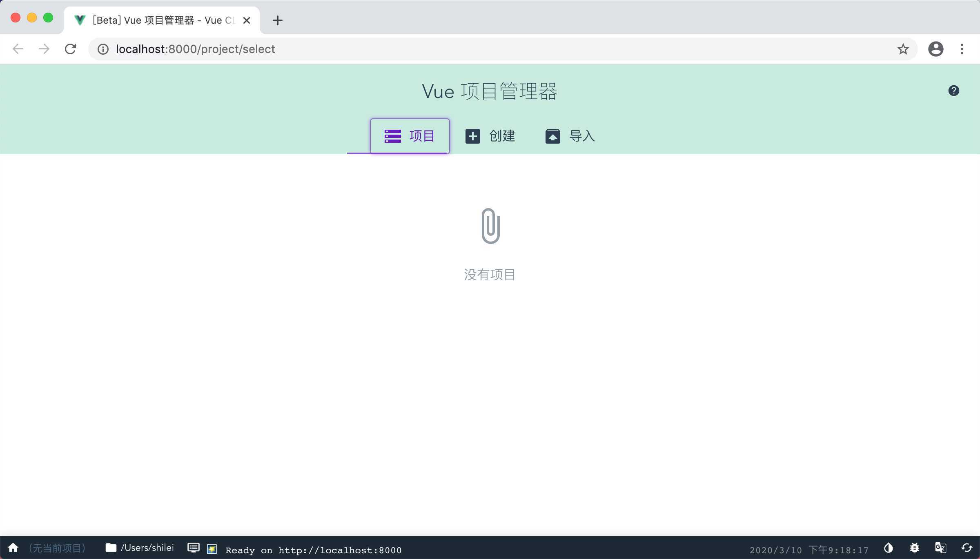
Task: Click the message icon beside Ready text
Action: tap(212, 549)
